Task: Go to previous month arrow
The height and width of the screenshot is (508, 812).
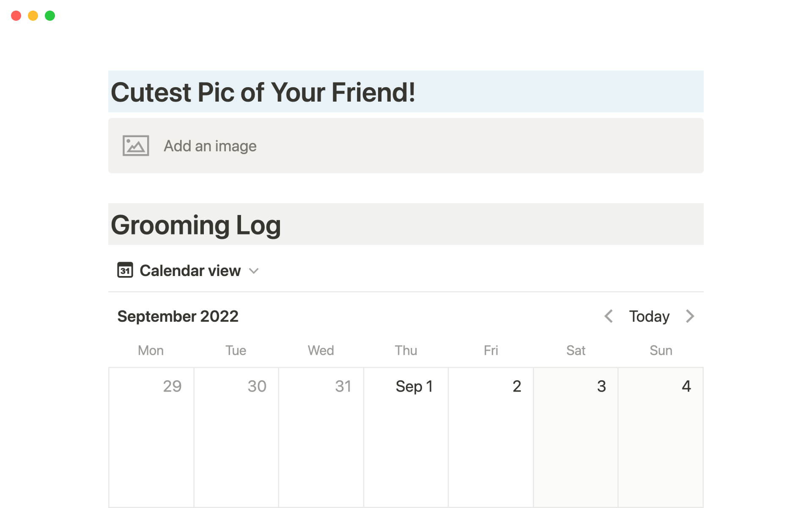Action: click(x=609, y=316)
